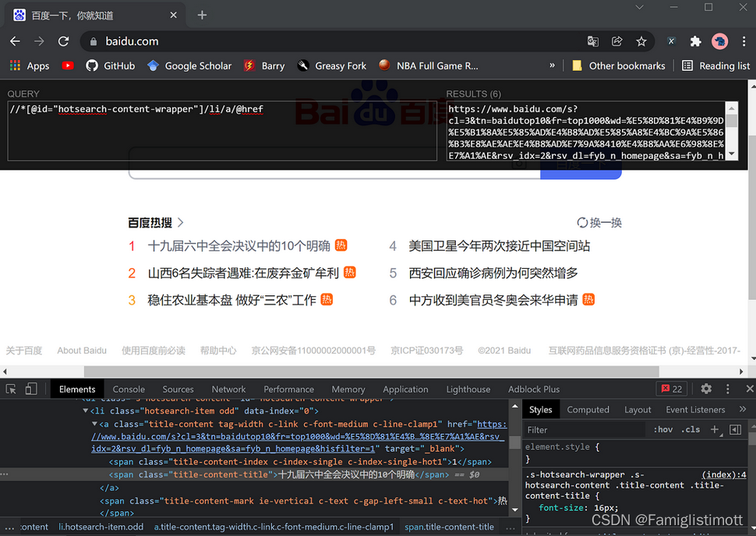Click 换一换 to refresh the hot search list
The image size is (756, 536).
click(599, 222)
